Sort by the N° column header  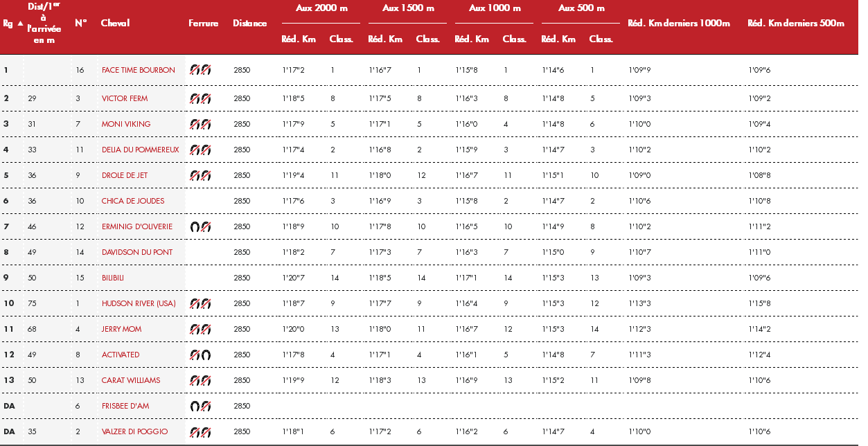pyautogui.click(x=81, y=23)
